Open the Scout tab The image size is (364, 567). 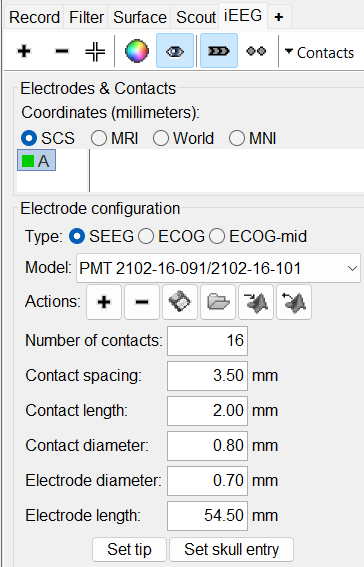(x=196, y=17)
